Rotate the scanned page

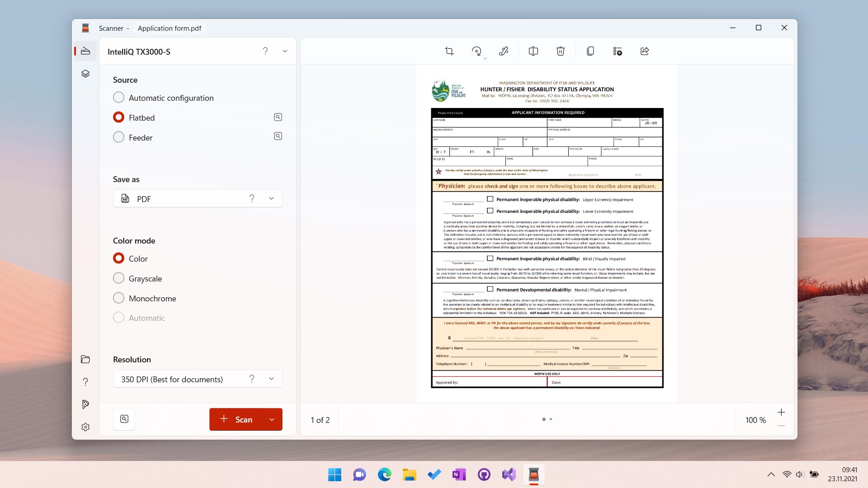(x=476, y=51)
